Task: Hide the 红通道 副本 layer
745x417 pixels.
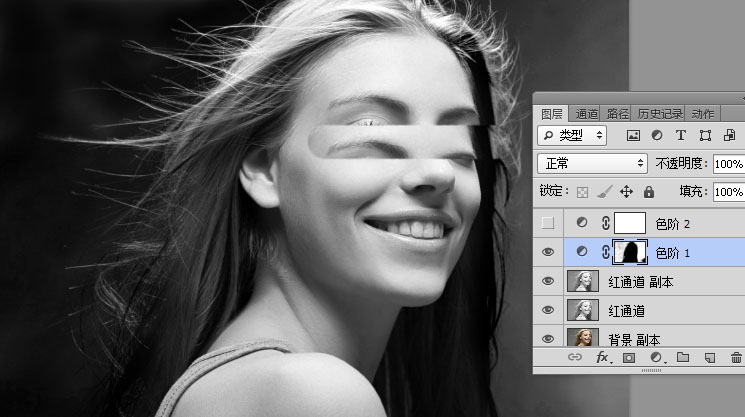Action: point(548,282)
